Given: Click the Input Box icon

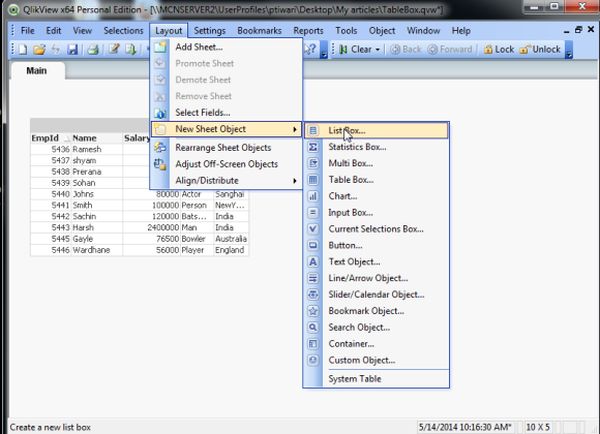Looking at the screenshot, I should click(x=313, y=213).
